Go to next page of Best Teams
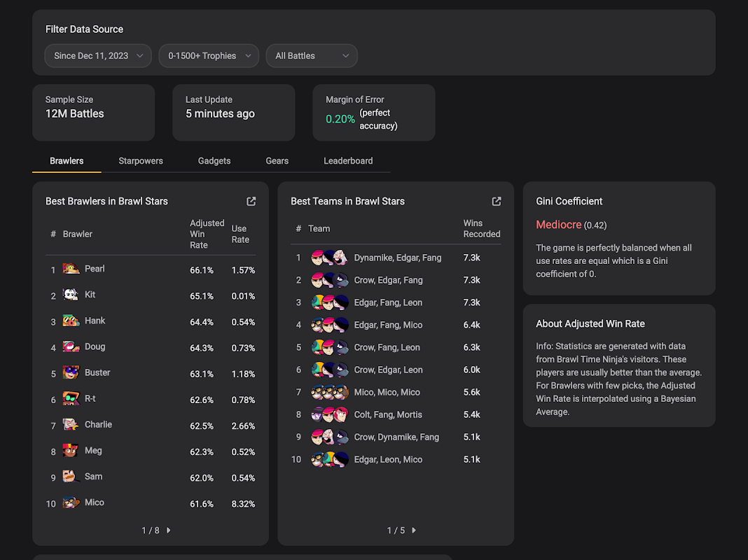 (414, 531)
